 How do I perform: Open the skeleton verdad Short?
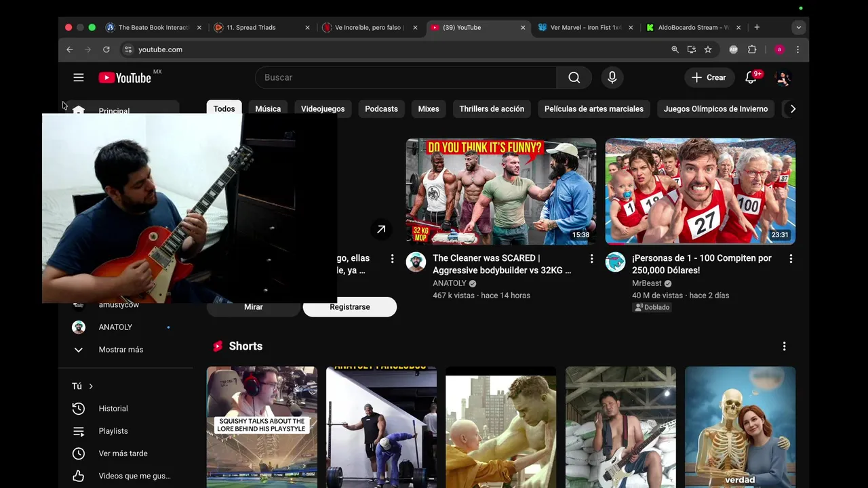click(740, 427)
